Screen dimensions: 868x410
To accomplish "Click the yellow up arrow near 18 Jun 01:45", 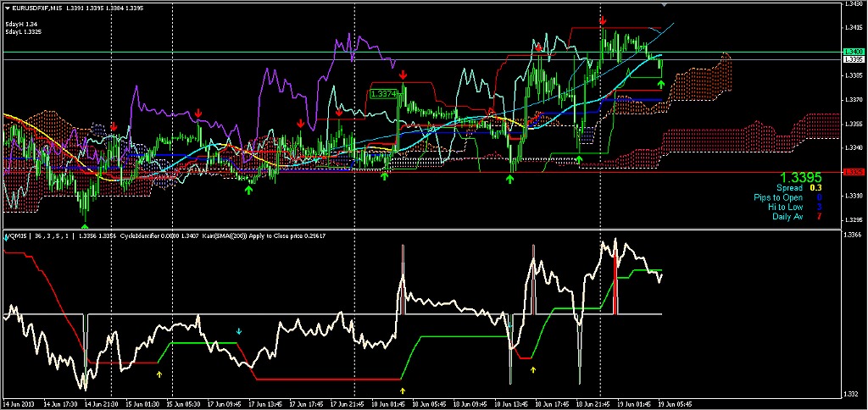I will pos(403,390).
